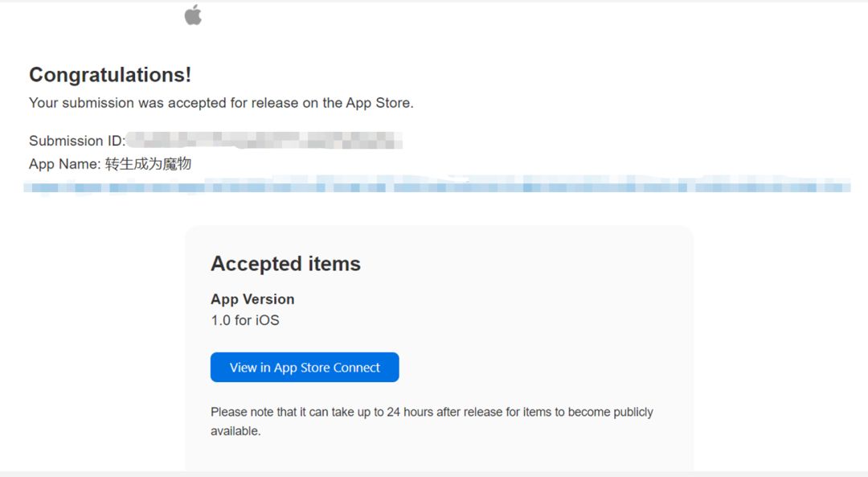Click the 1.0 for iOS text
The image size is (868, 477).
tap(244, 320)
